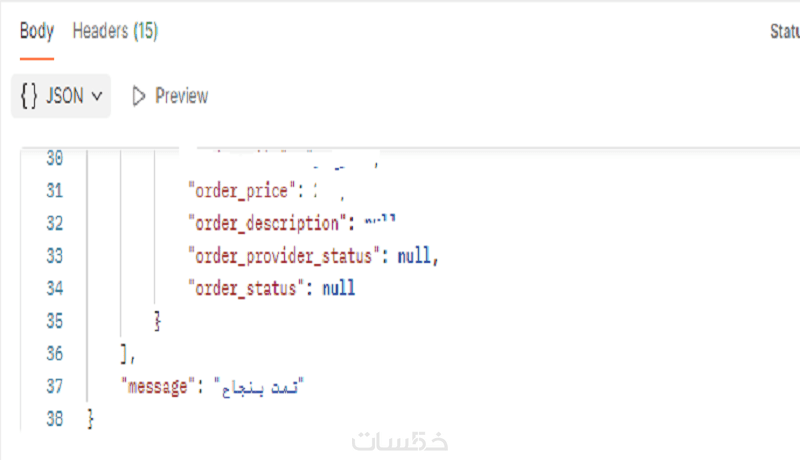Click the "order_price" key on line 31
800x460 pixels.
tap(242, 191)
